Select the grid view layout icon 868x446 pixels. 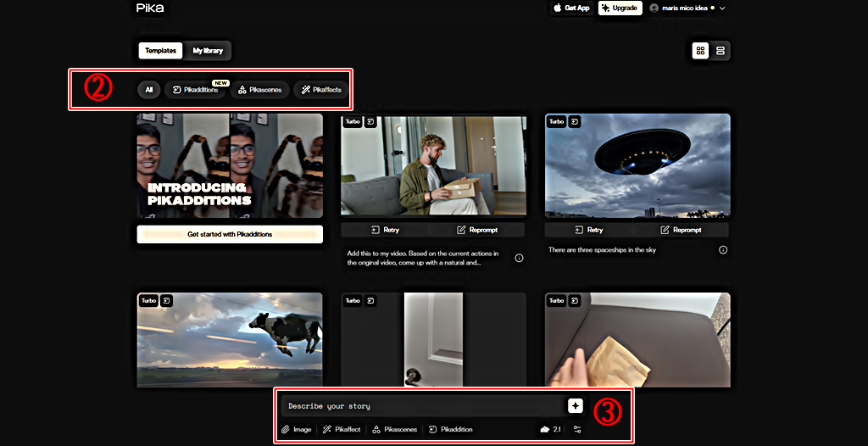(700, 50)
